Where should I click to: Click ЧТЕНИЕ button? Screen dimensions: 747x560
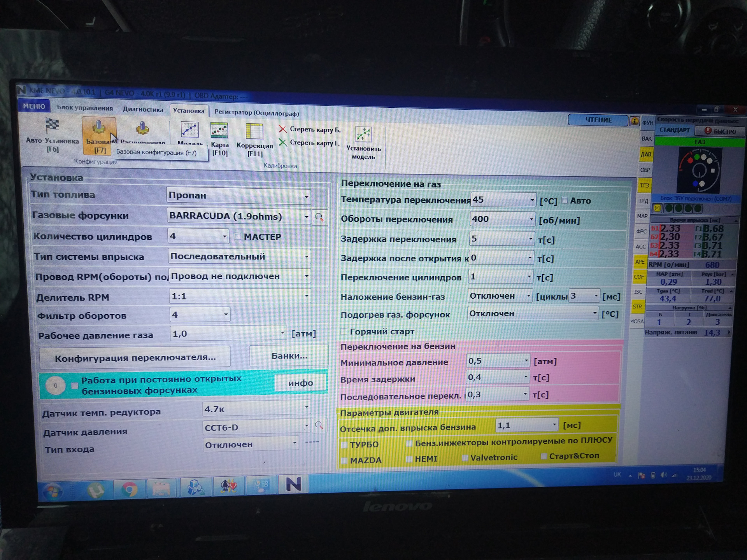(x=598, y=120)
